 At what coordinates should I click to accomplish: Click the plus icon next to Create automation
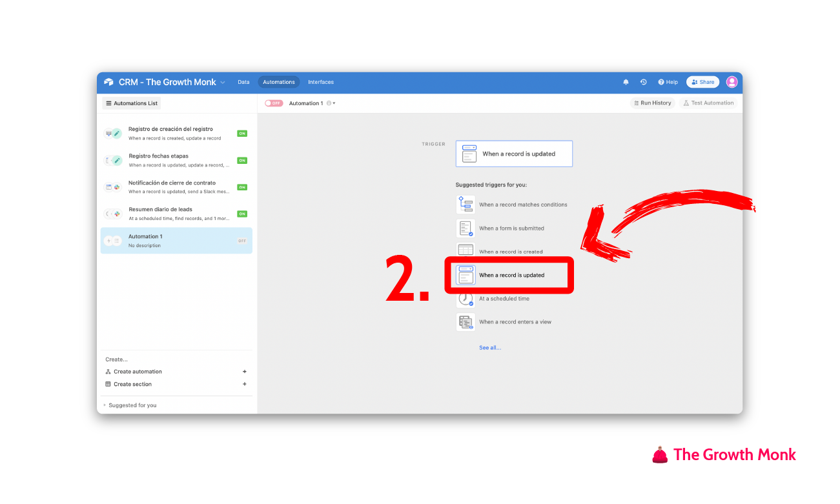[x=245, y=372]
